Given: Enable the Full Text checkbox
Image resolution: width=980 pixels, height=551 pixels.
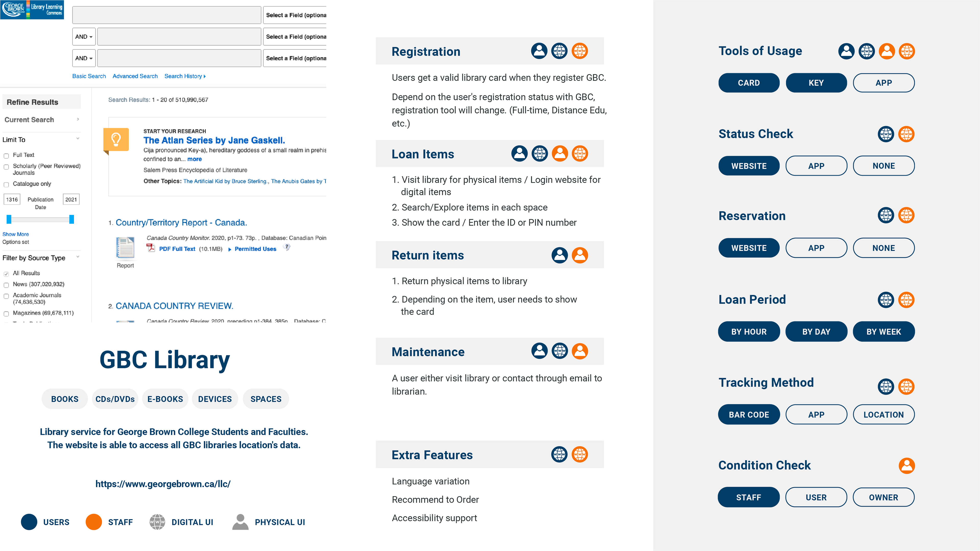Looking at the screenshot, I should tap(6, 156).
